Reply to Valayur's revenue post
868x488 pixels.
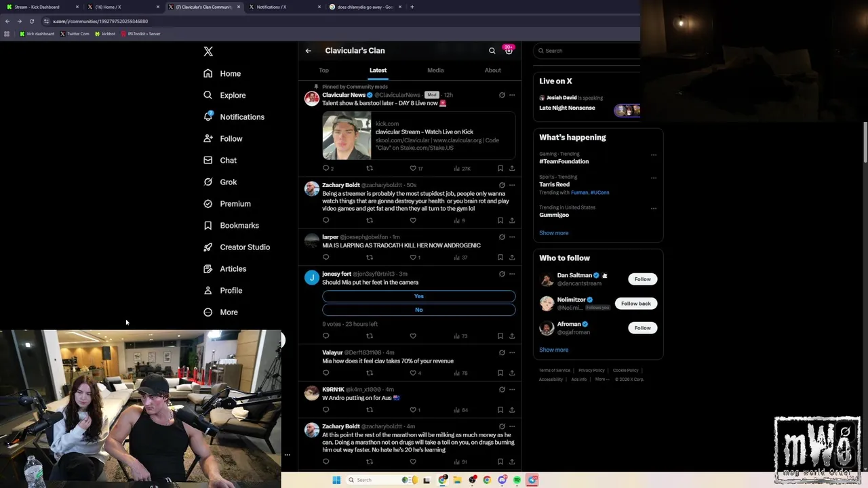point(326,373)
